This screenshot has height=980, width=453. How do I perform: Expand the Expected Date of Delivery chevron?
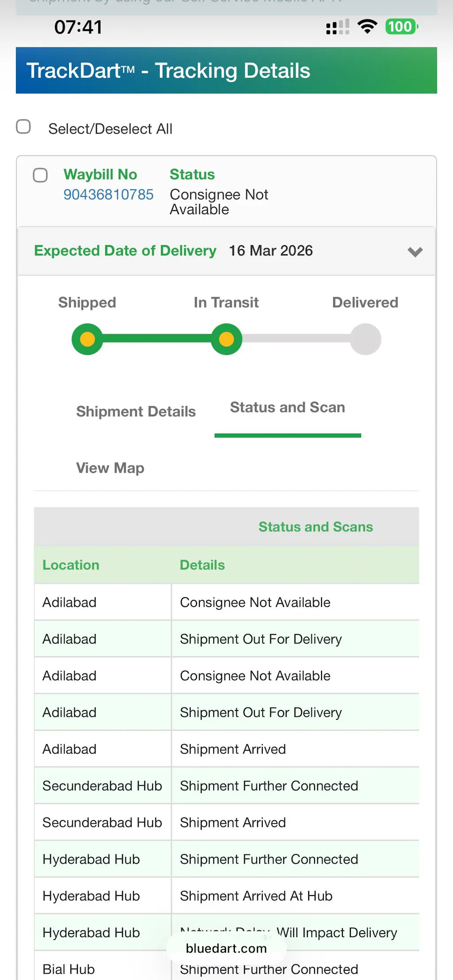point(415,252)
